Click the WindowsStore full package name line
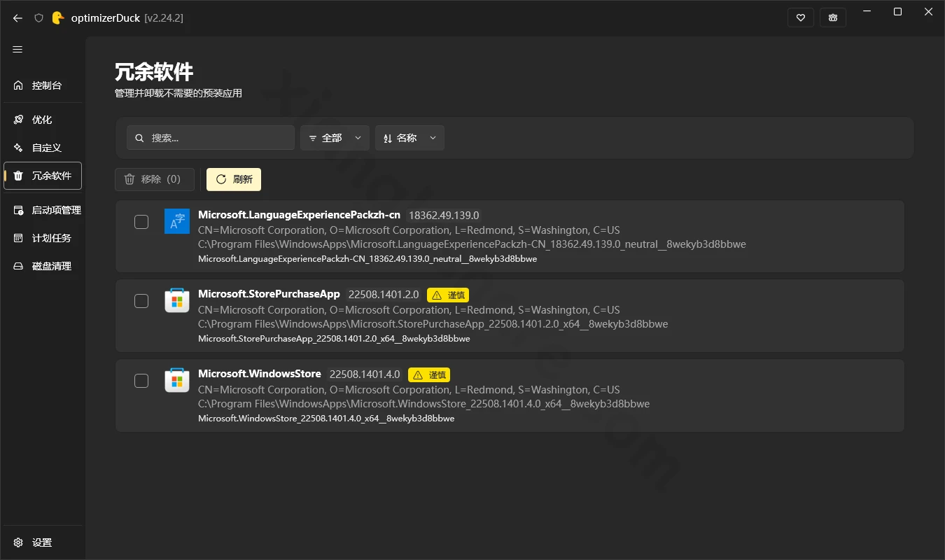 point(326,419)
